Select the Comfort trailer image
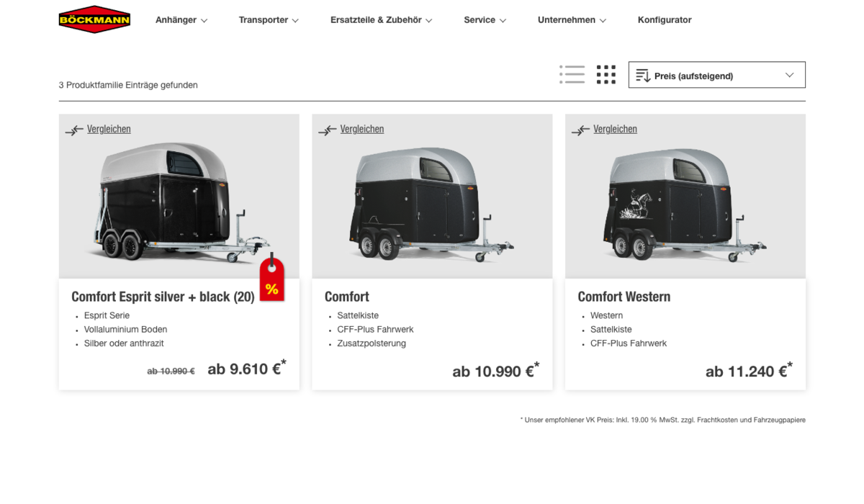This screenshot has height=504, width=864. point(432,205)
